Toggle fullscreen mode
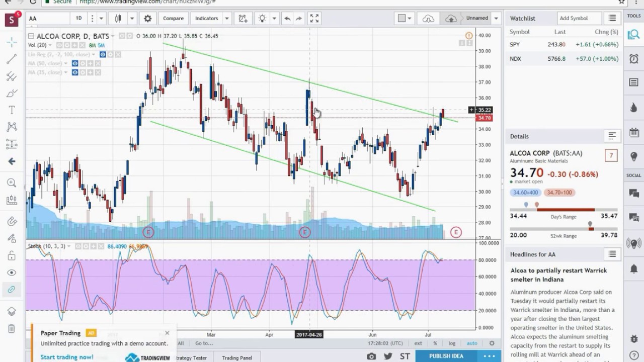The image size is (644, 362). [314, 19]
